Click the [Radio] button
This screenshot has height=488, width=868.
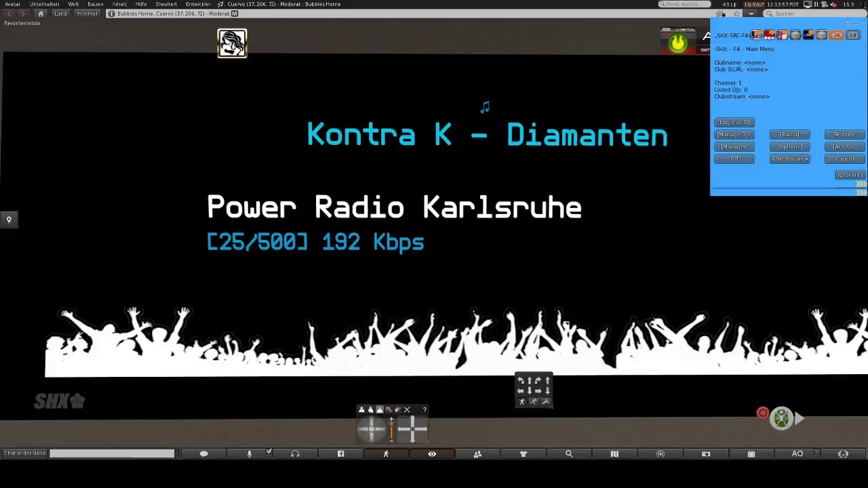tap(790, 134)
